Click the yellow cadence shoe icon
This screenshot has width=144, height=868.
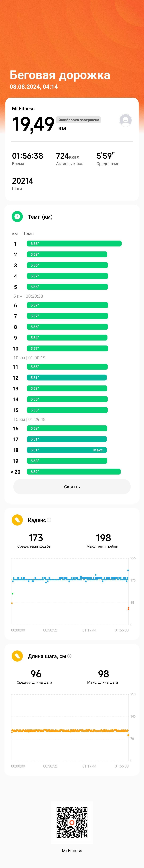tap(17, 520)
